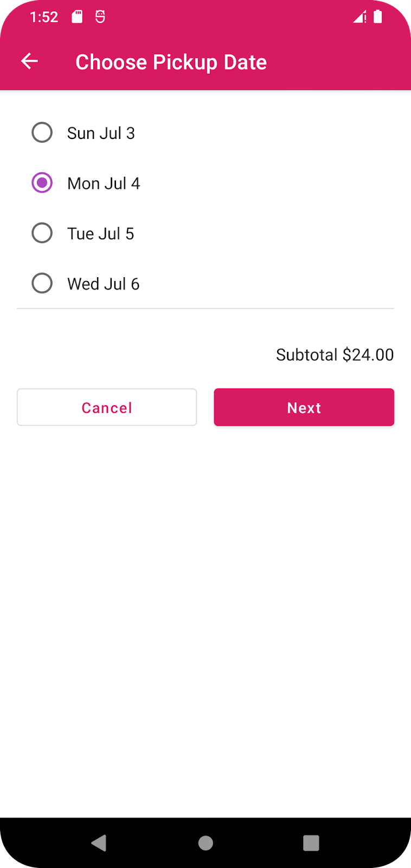Tap the cellular signal indicator

359,17
